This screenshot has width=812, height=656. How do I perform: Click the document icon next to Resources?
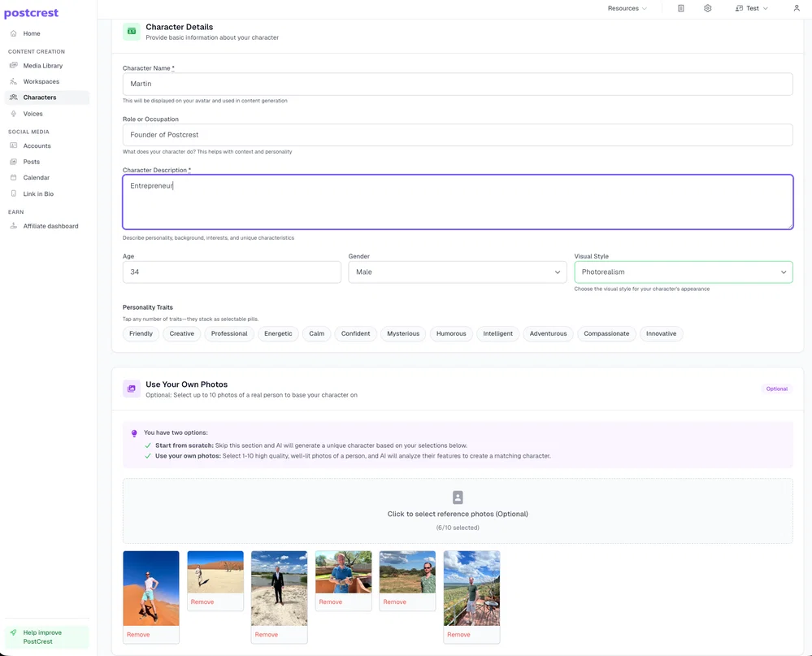(x=680, y=8)
